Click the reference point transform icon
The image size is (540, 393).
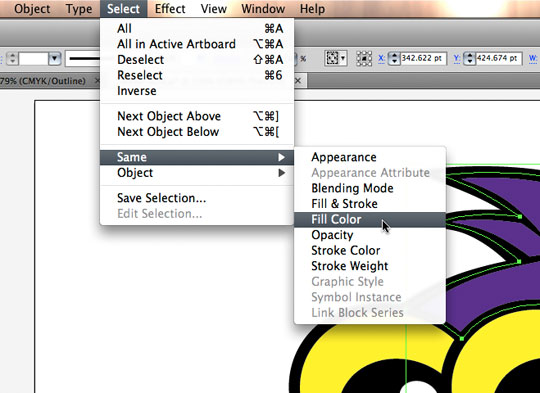364,59
